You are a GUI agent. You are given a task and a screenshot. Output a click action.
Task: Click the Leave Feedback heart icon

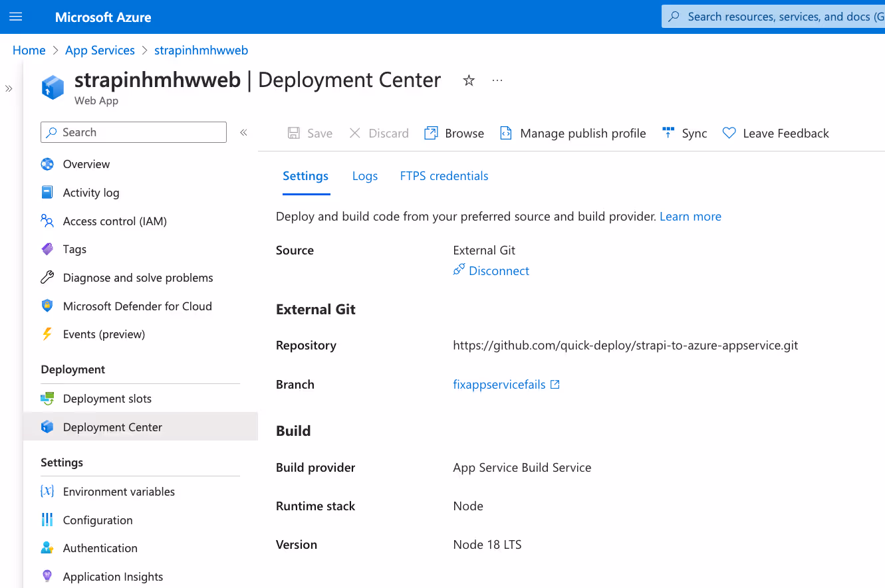(x=729, y=134)
